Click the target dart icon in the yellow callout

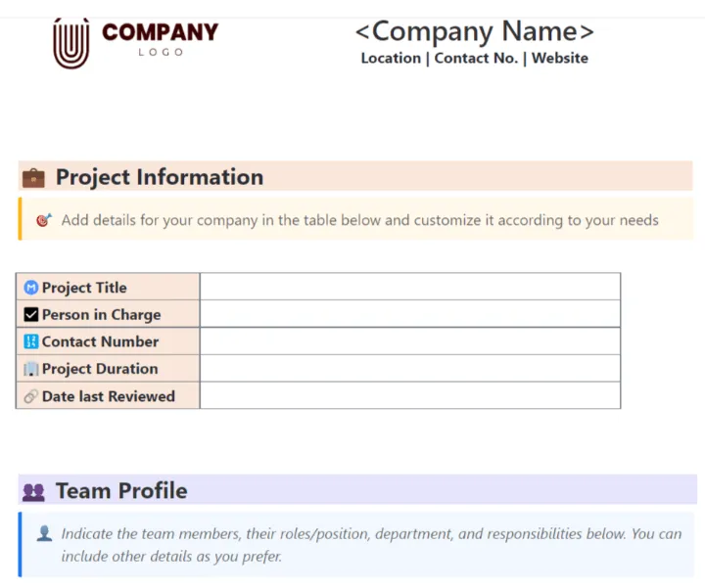click(44, 220)
